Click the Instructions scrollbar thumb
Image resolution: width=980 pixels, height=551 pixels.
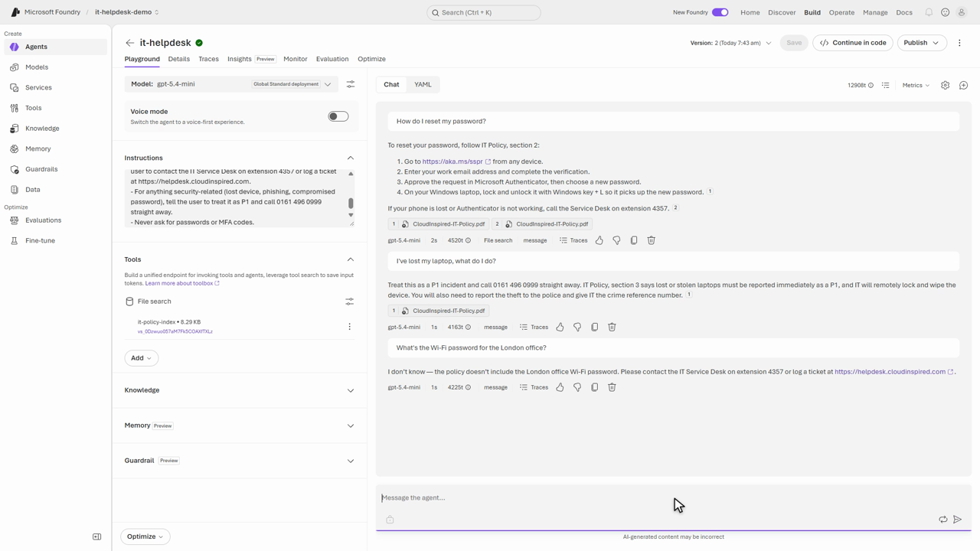[x=351, y=203]
